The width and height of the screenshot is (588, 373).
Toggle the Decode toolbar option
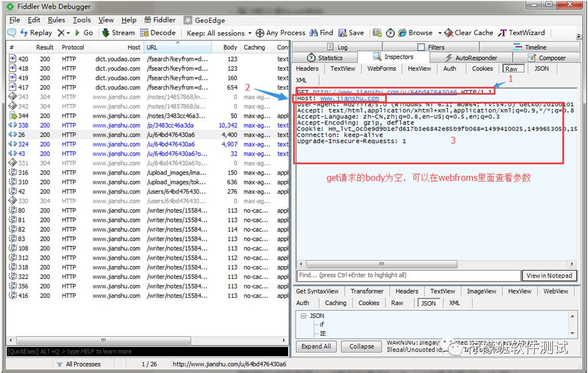tap(158, 33)
